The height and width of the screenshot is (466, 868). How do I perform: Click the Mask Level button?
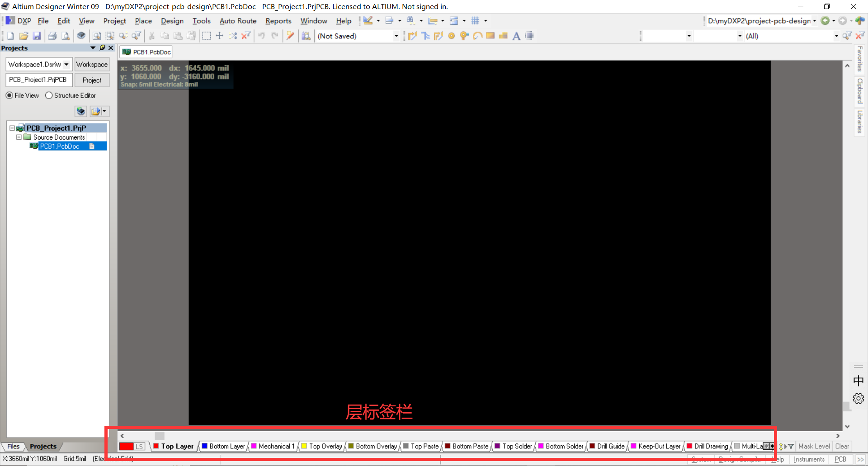814,446
